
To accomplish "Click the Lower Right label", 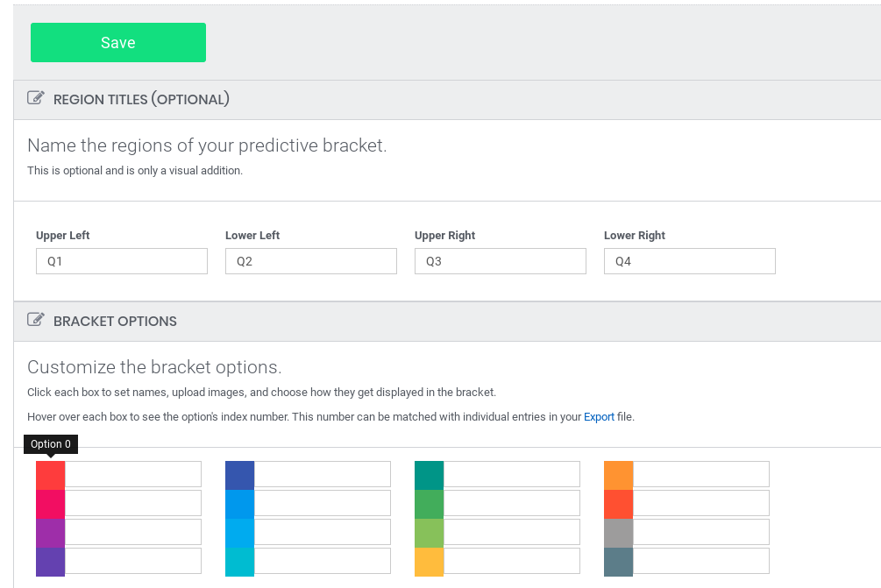I will point(635,236).
